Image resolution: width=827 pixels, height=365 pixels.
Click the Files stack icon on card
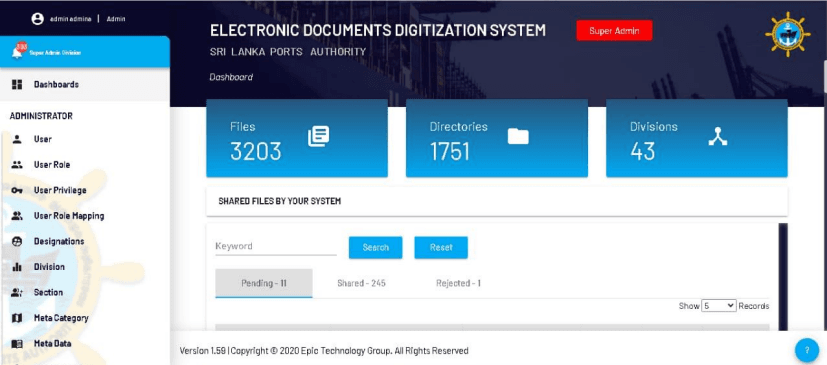pyautogui.click(x=319, y=136)
